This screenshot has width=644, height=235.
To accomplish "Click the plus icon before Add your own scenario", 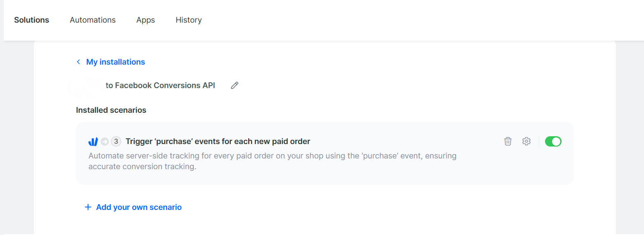I will [x=88, y=207].
